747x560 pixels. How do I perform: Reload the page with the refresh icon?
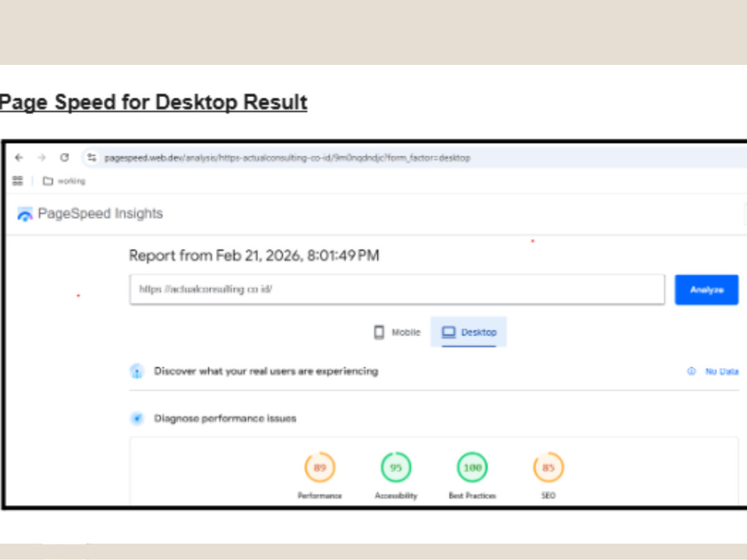64,158
